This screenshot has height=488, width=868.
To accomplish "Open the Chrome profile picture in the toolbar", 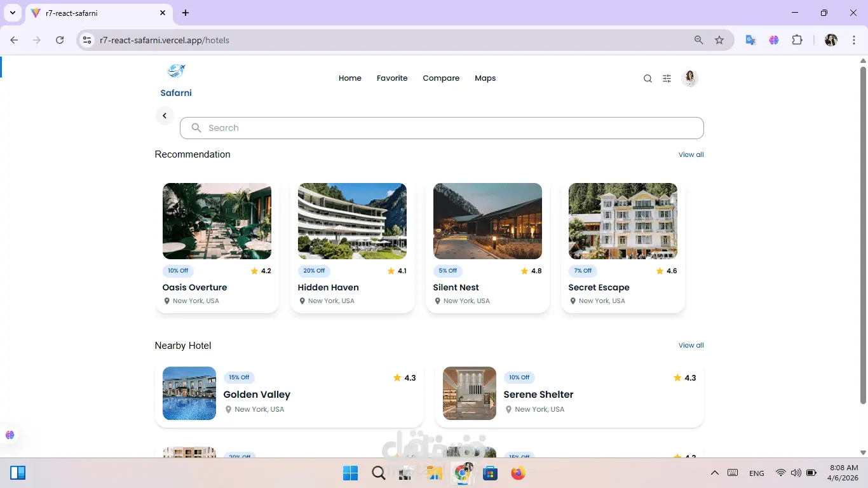I will click(831, 40).
